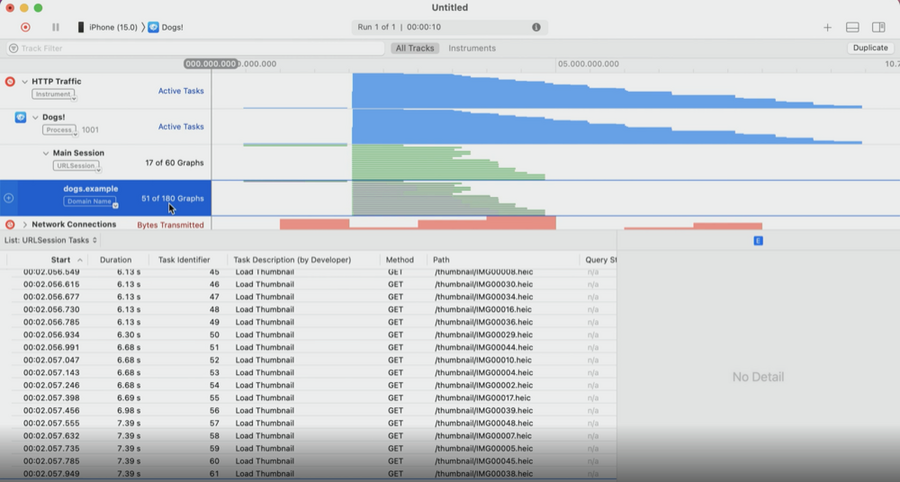
Task: Open run info icon in run status
Action: (x=536, y=27)
